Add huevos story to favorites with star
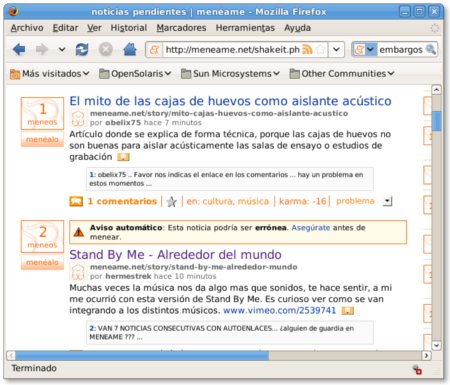This screenshot has width=450, height=385. 171,201
